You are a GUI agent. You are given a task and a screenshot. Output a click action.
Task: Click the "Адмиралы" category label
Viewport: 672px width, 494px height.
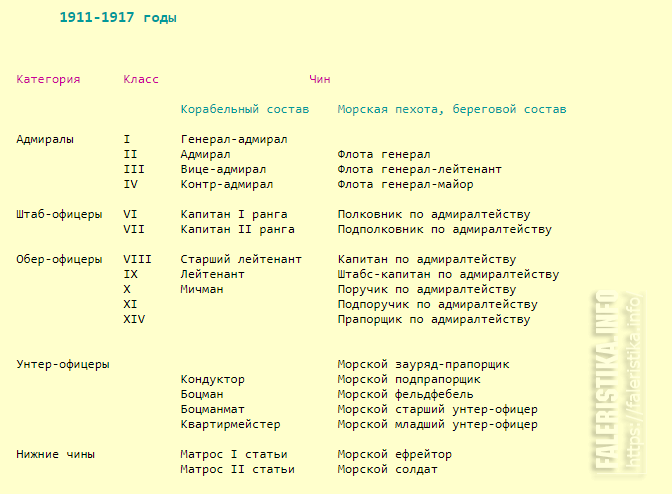click(x=45, y=139)
